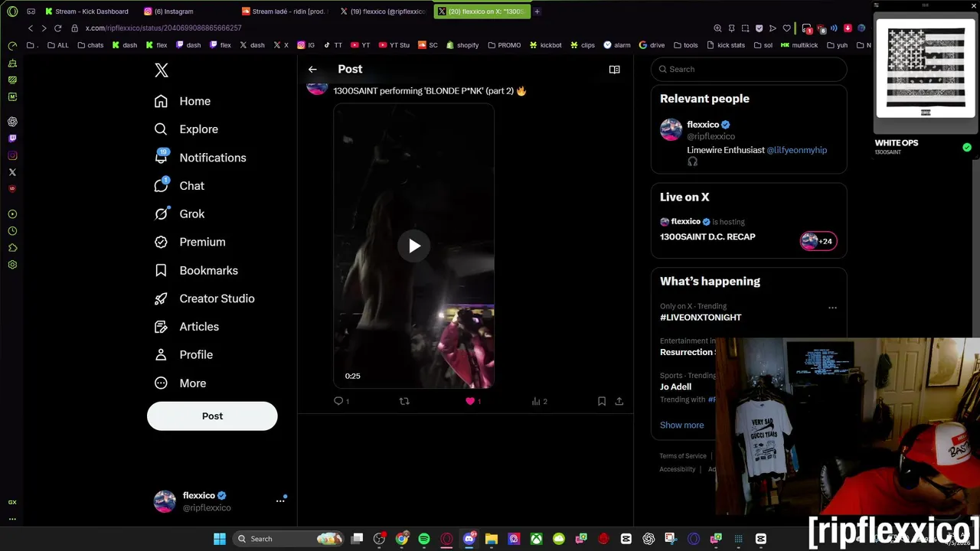Screen dimensions: 980x551
Task: Open the Notifications page
Action: [x=200, y=158]
